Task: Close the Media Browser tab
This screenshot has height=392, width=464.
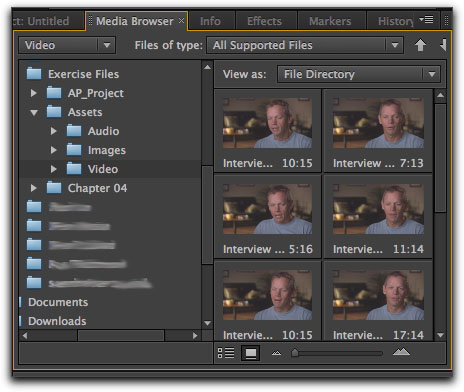Action: pos(181,21)
